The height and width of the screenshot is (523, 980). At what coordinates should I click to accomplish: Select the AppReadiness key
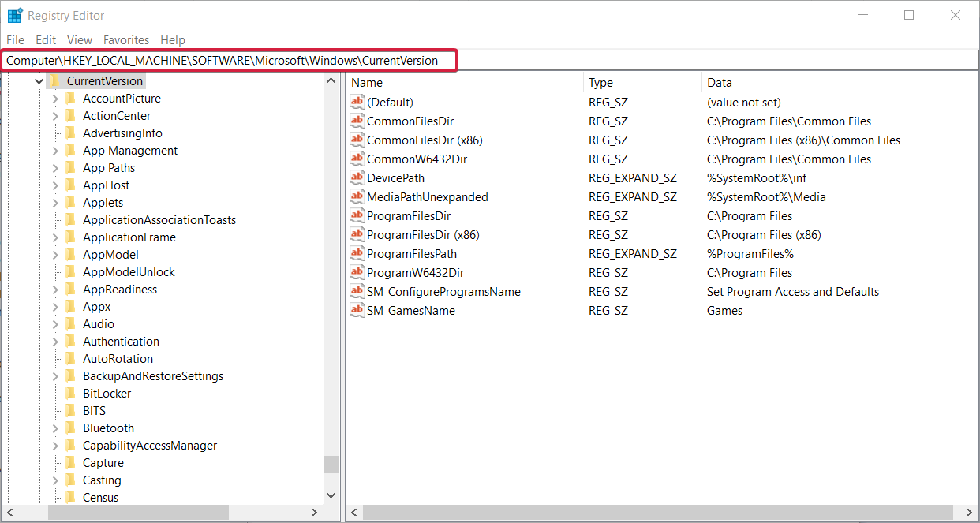(x=120, y=289)
